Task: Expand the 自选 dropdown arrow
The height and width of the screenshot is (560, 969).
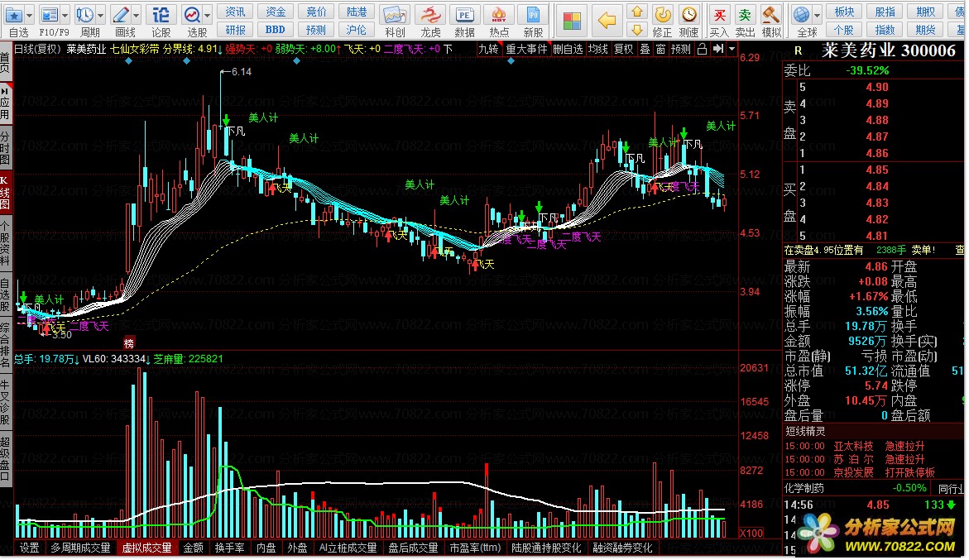Action: click(x=28, y=16)
